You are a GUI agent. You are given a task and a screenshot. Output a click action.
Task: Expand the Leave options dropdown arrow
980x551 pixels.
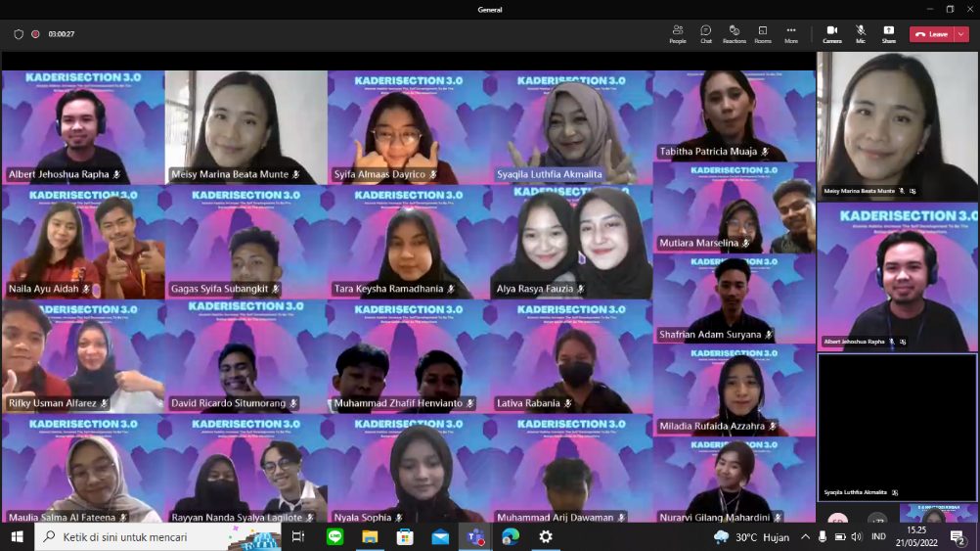coord(961,34)
